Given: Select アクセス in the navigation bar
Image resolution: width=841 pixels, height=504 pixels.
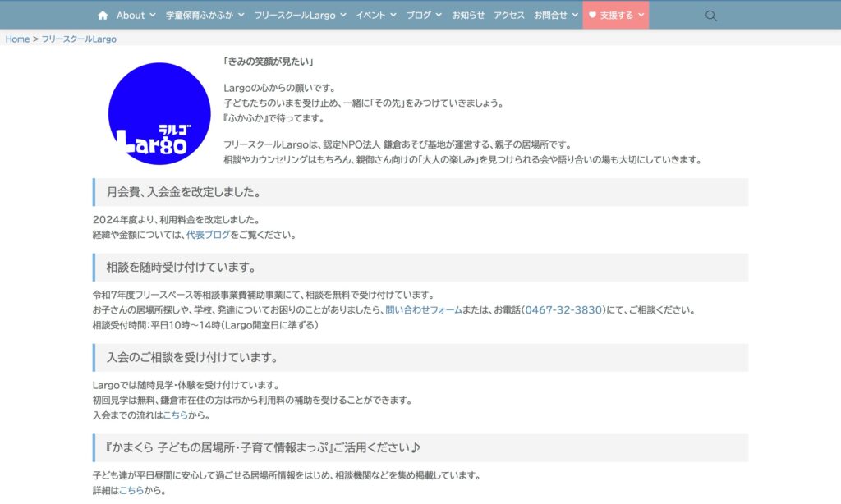Looking at the screenshot, I should (x=509, y=15).
